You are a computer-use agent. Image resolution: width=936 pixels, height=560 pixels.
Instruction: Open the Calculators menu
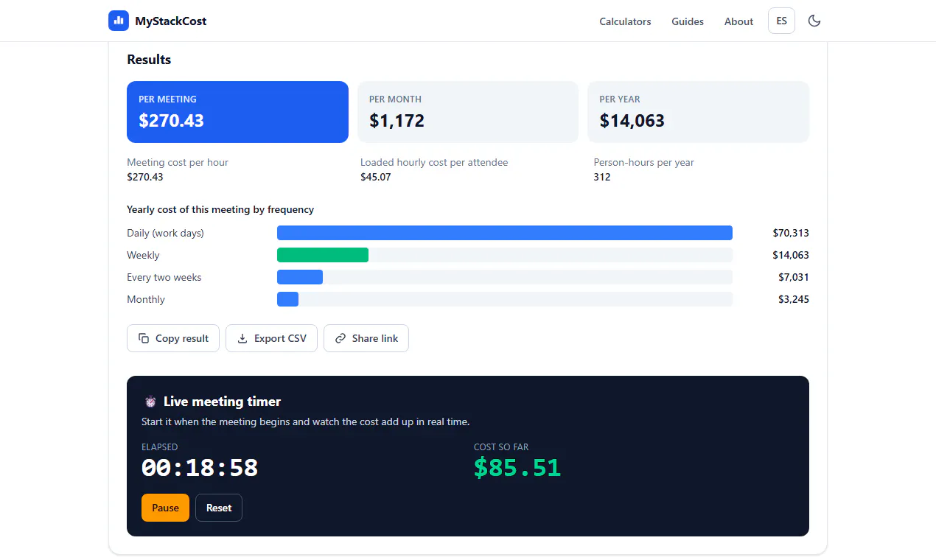tap(625, 21)
